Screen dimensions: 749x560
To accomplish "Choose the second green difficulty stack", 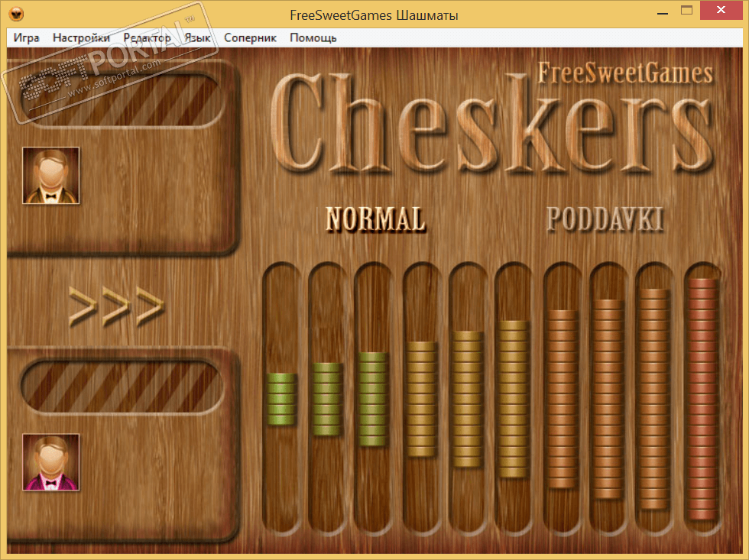I will point(327,399).
